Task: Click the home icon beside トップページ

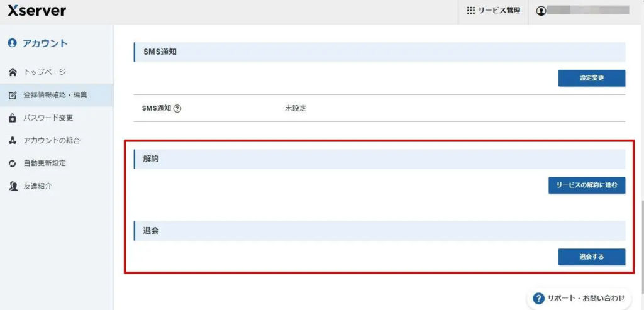Action: coord(13,73)
